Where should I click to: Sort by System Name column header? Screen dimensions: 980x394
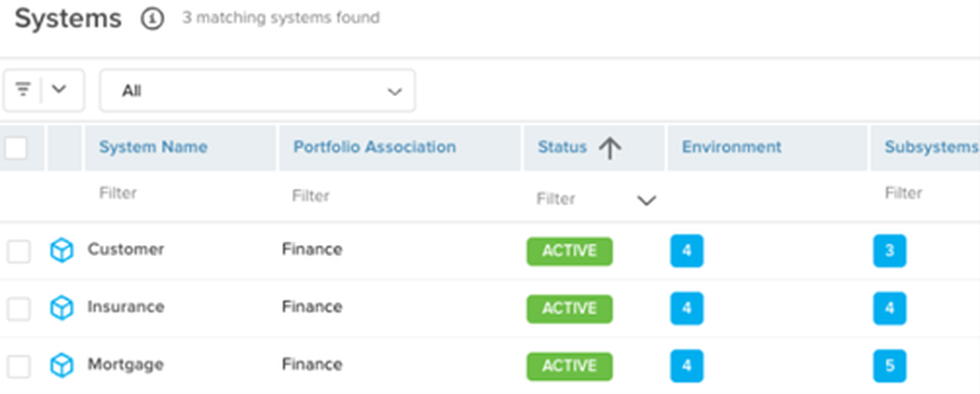tap(153, 148)
